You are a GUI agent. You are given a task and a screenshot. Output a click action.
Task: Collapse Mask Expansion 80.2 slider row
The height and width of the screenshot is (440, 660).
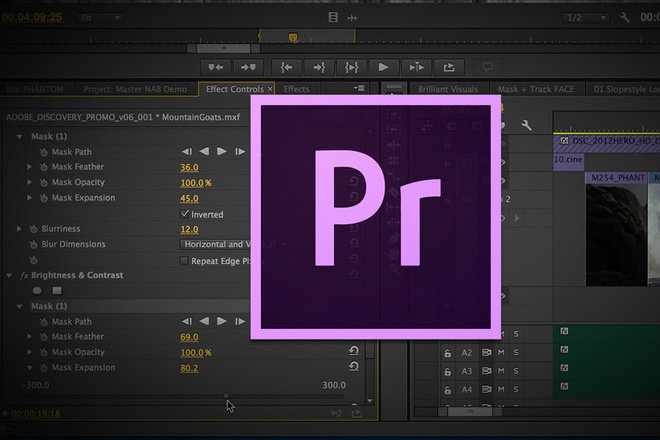(x=29, y=368)
